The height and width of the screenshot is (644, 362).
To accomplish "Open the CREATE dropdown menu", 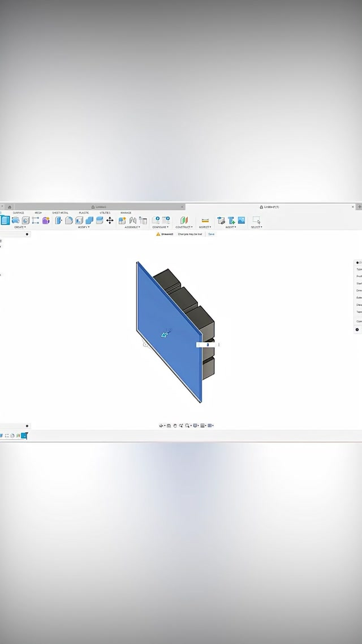I will (20, 227).
